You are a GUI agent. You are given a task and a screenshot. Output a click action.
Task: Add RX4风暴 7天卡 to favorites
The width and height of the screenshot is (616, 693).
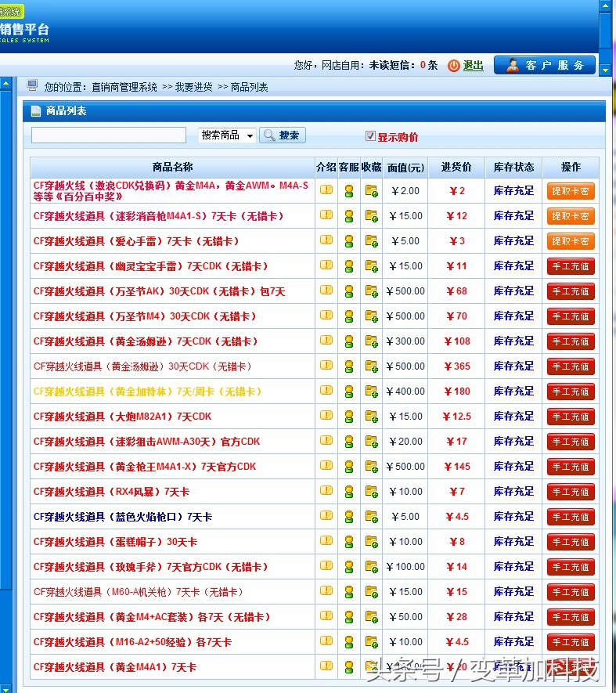tap(371, 492)
